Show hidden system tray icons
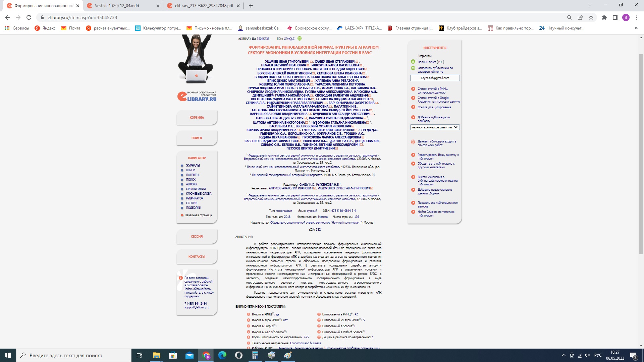This screenshot has height=362, width=644. 563,355
